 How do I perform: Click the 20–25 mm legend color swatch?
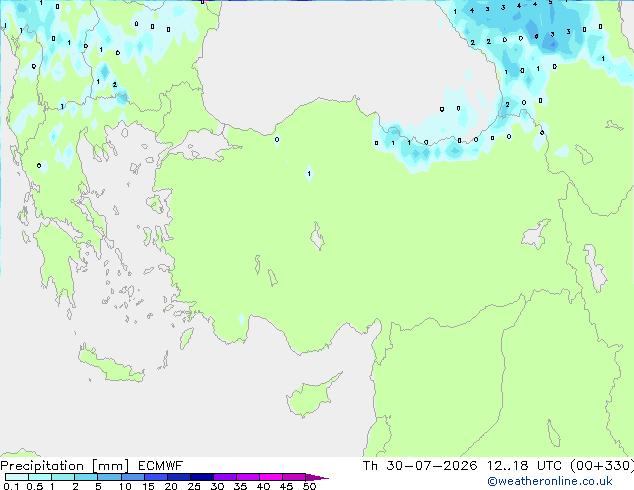[x=178, y=477]
